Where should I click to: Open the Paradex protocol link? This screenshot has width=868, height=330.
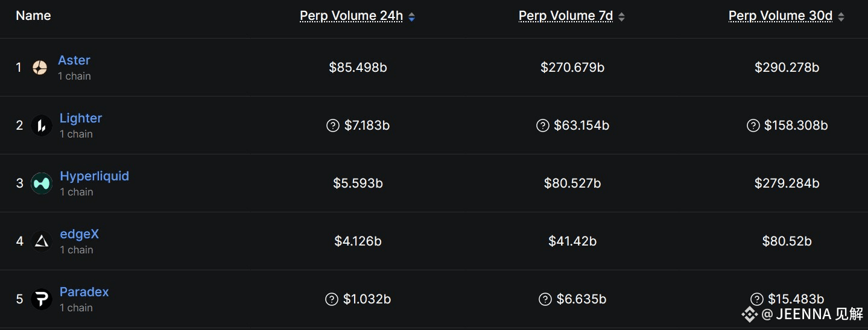point(84,292)
